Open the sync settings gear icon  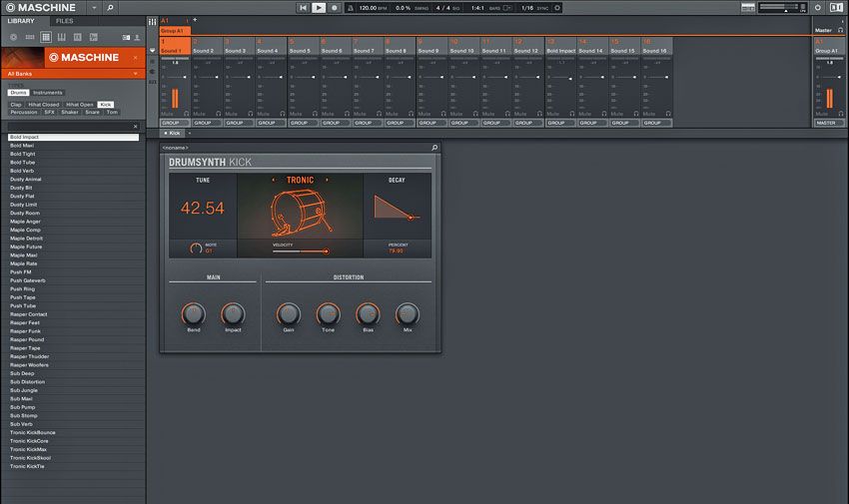point(557,8)
